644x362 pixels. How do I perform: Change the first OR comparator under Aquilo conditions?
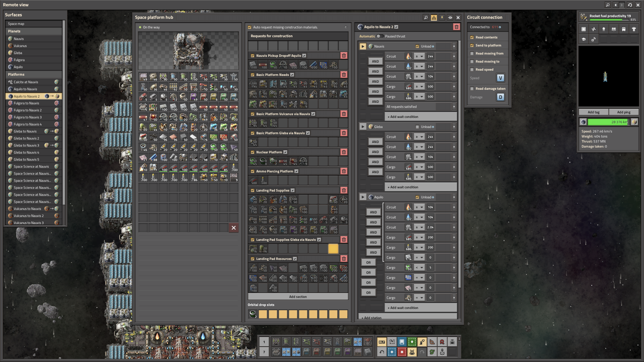click(368, 263)
